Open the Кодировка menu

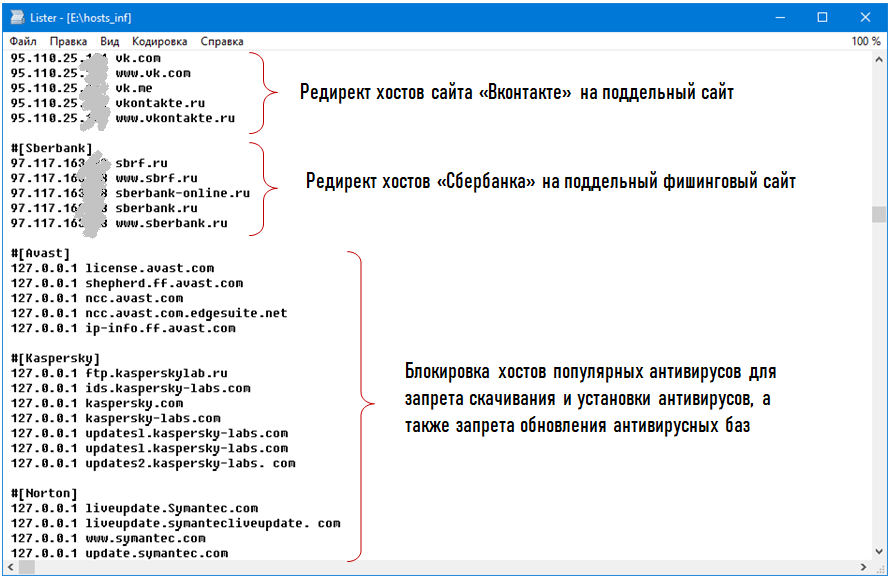pyautogui.click(x=159, y=41)
